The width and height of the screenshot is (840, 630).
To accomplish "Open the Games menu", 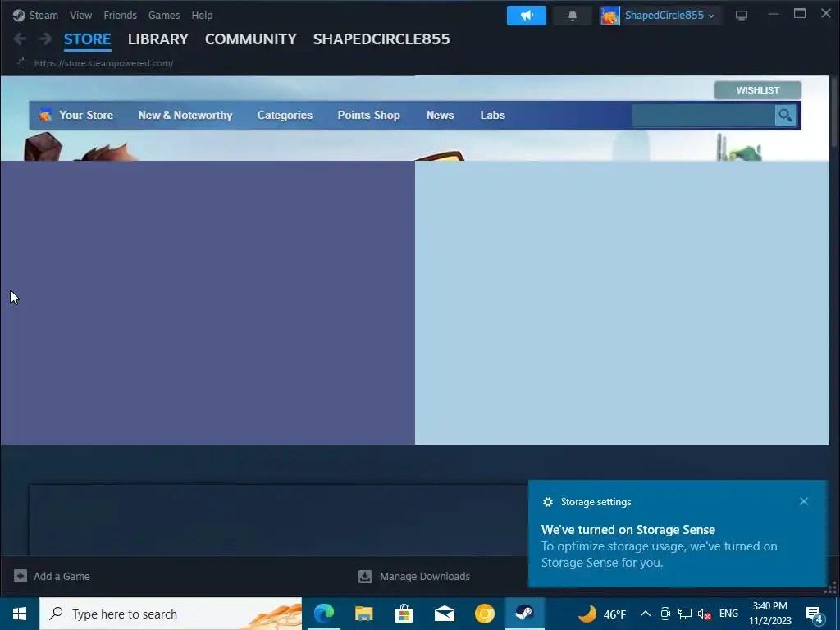I will click(x=164, y=15).
